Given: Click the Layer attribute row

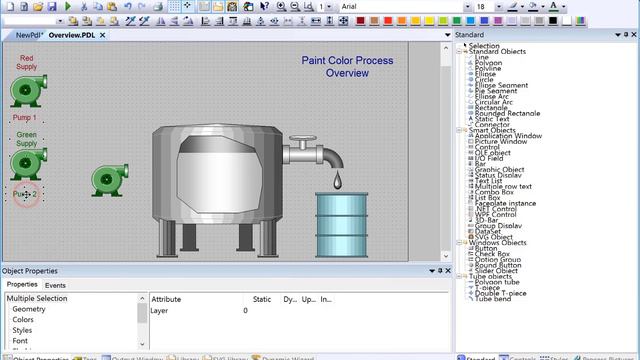Looking at the screenshot, I should click(299, 311).
